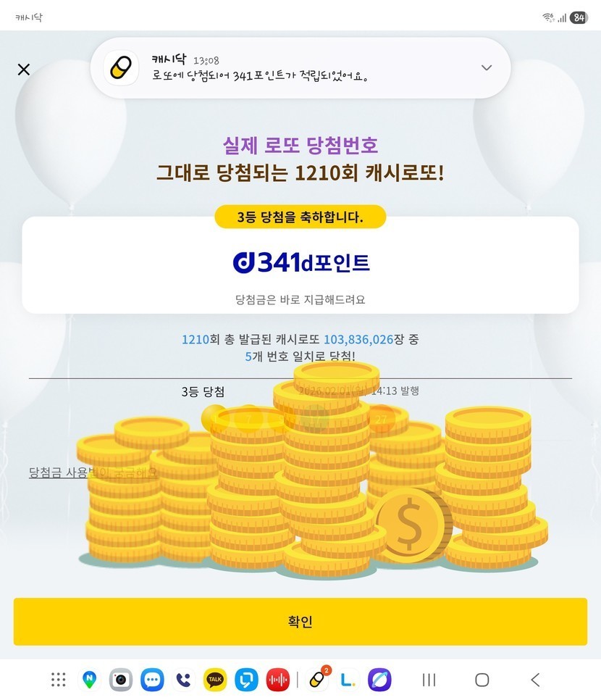This screenshot has width=601, height=700.
Task: Open the red voice recorder app
Action: [x=277, y=680]
